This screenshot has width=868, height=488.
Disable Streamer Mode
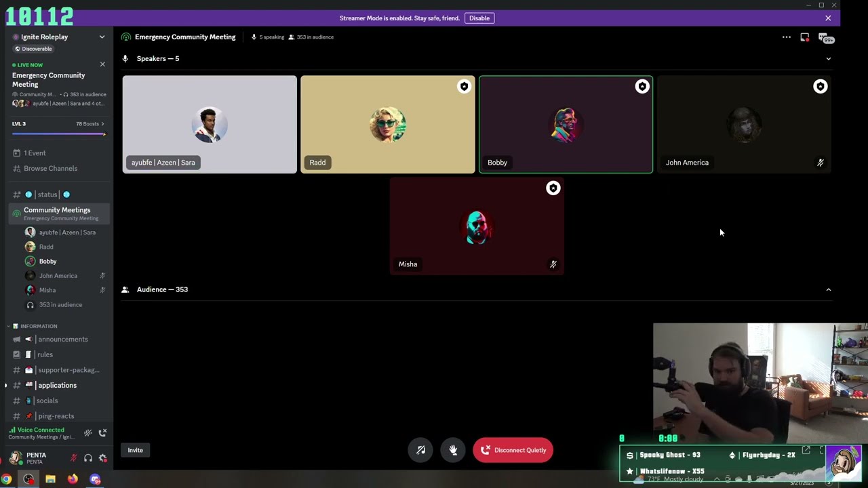(479, 18)
